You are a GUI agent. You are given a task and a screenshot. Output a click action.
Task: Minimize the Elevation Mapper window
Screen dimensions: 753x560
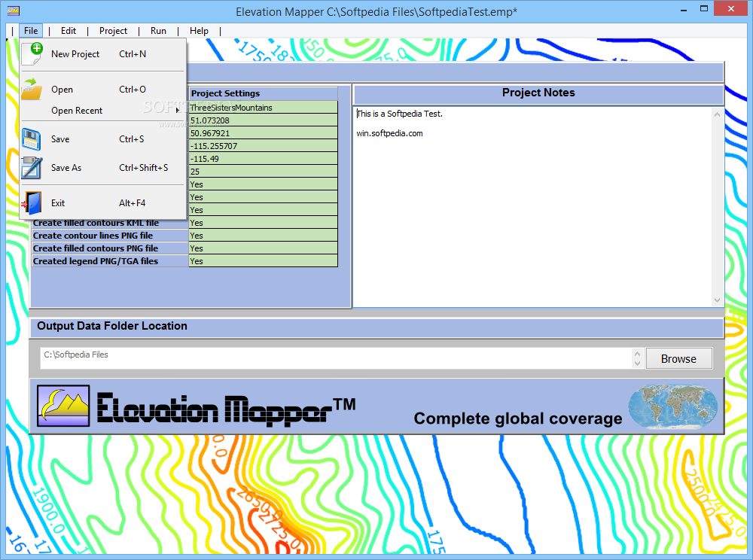pyautogui.click(x=683, y=9)
